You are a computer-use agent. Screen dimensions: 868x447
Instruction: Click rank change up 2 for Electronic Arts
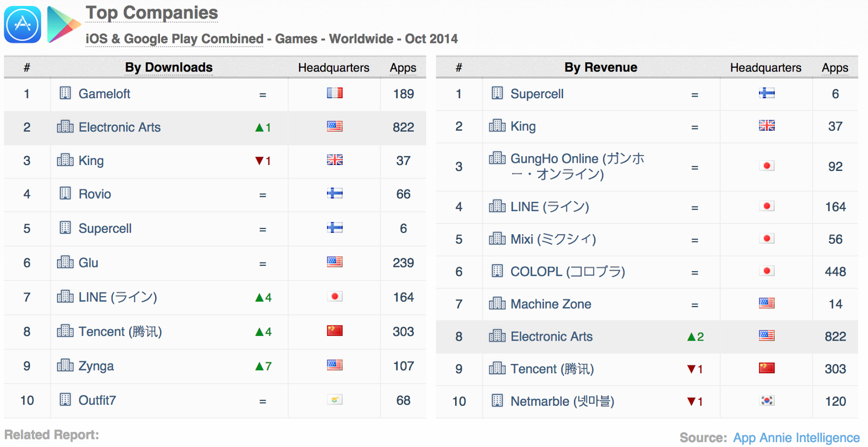coord(695,337)
